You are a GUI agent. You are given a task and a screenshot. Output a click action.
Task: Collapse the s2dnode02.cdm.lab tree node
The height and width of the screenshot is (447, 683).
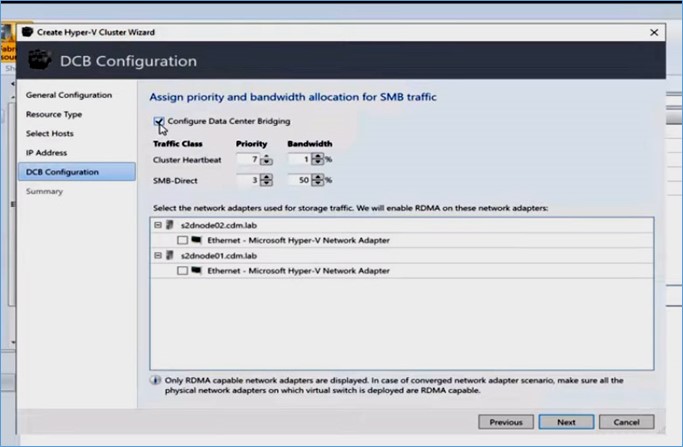tap(158, 225)
